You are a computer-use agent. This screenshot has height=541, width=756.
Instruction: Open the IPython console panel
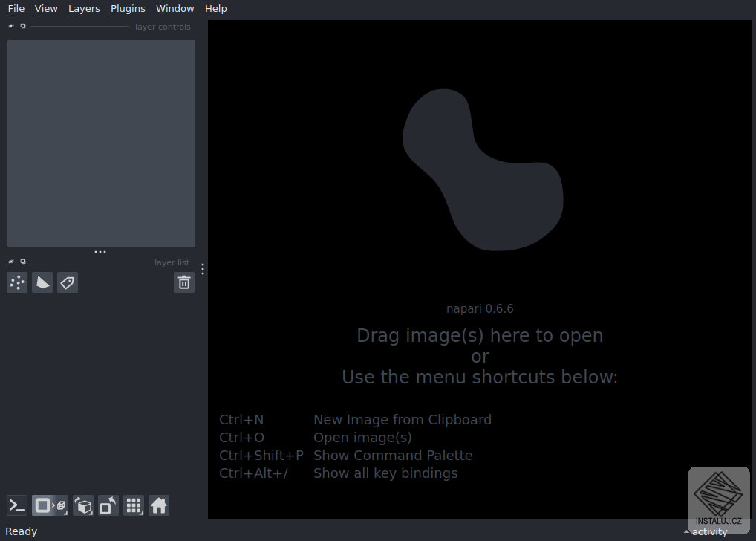pos(17,506)
